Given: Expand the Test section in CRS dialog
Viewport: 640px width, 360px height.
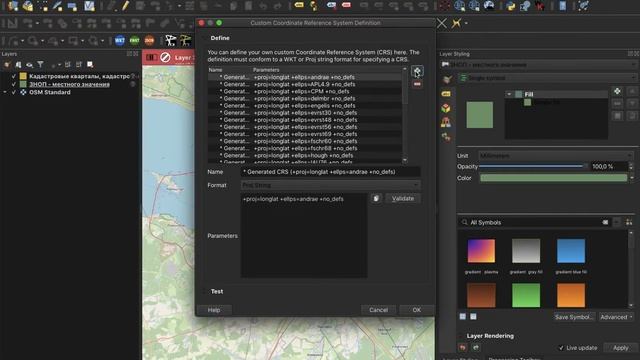Looking at the screenshot, I should click(204, 291).
